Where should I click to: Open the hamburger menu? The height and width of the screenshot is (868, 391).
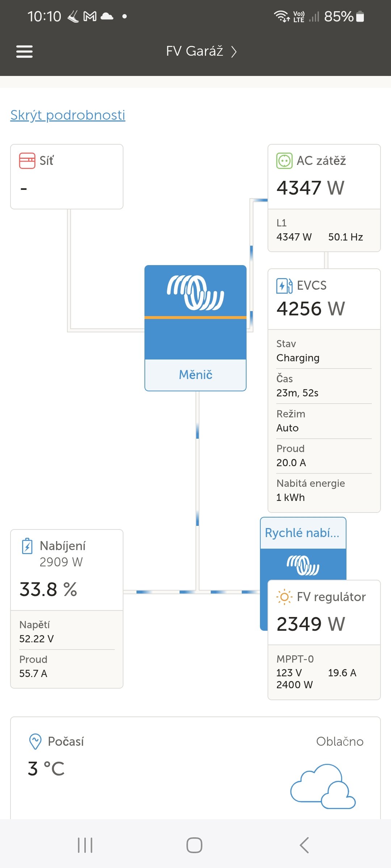point(24,51)
